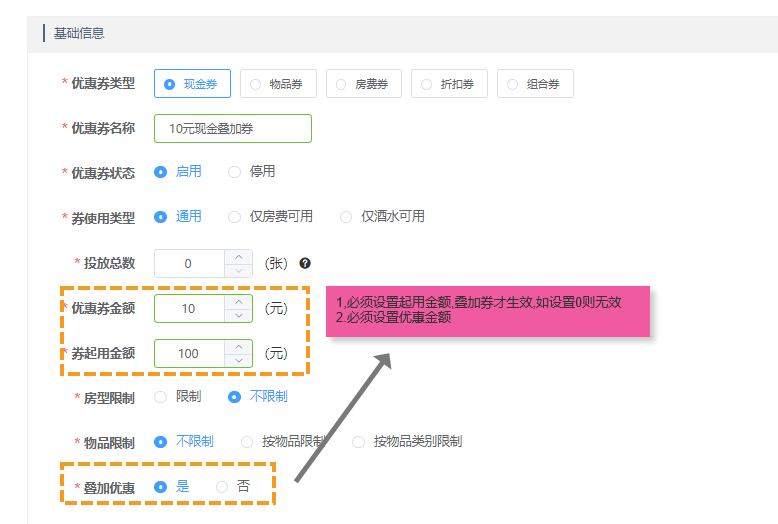The height and width of the screenshot is (524, 778).
Task: Click the 优惠券名称 input field
Action: [233, 129]
